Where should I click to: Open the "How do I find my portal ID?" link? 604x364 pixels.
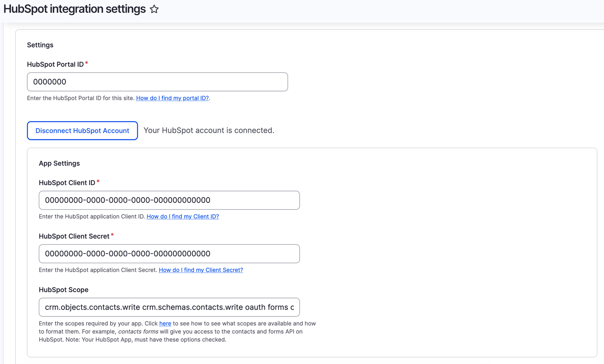click(172, 98)
